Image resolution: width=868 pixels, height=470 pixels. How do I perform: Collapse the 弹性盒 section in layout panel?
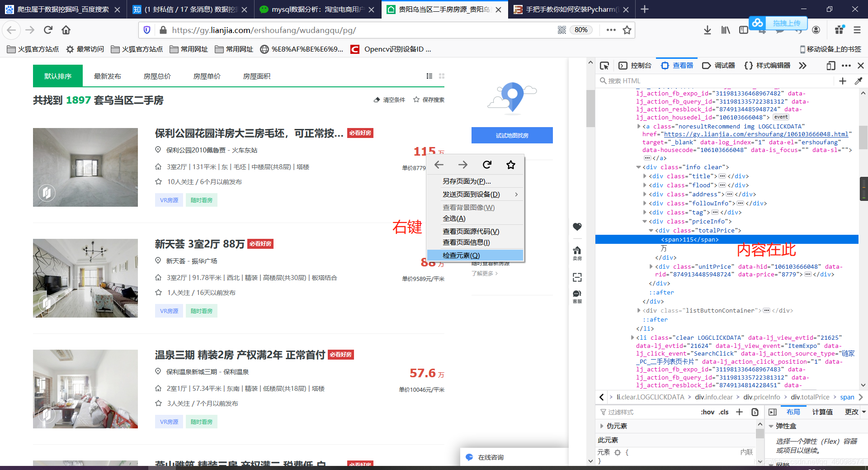(771, 426)
